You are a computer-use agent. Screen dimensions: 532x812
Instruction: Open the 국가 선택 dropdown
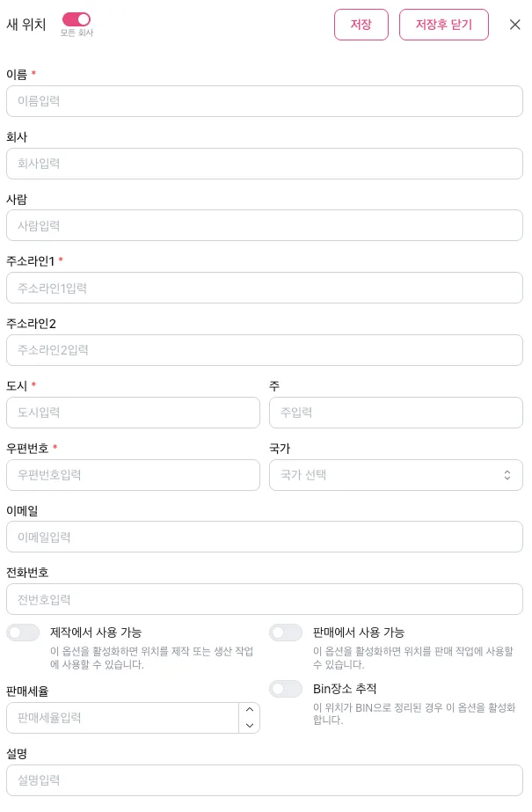point(396,475)
